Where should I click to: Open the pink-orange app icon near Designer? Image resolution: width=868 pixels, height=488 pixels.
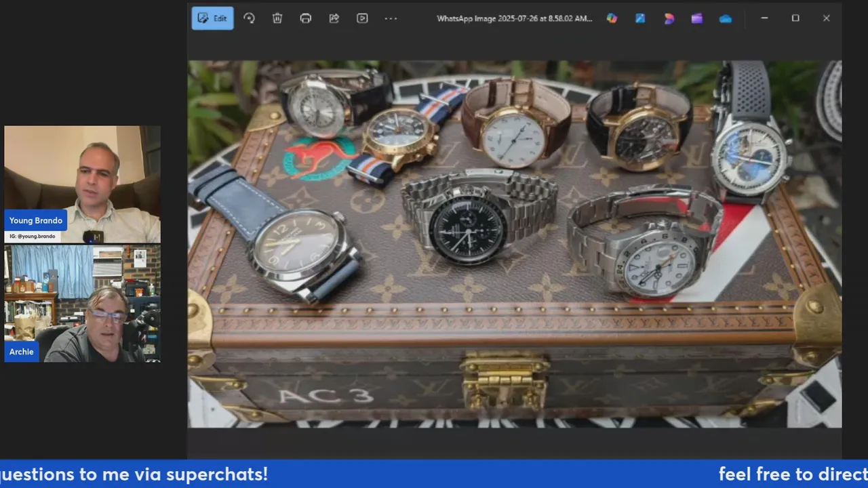669,18
